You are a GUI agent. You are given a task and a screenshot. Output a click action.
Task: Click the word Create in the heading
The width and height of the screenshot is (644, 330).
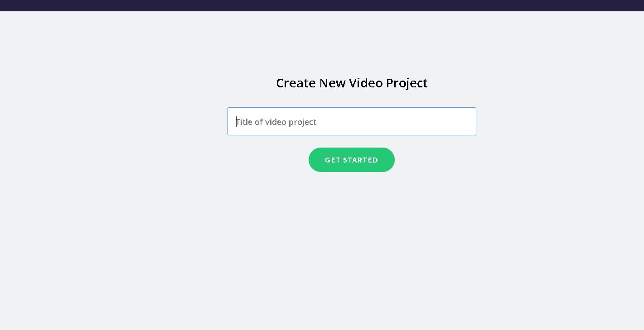point(295,83)
